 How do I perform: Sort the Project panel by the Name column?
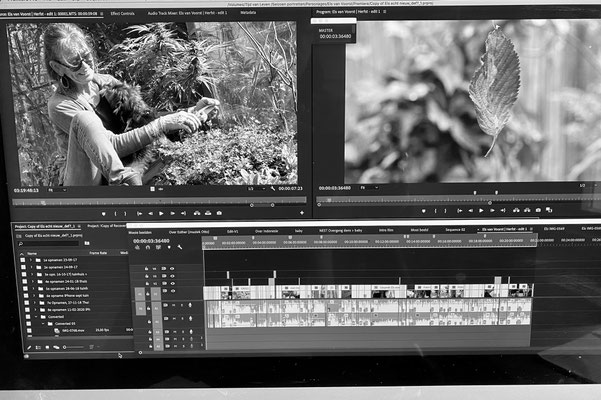click(x=32, y=254)
